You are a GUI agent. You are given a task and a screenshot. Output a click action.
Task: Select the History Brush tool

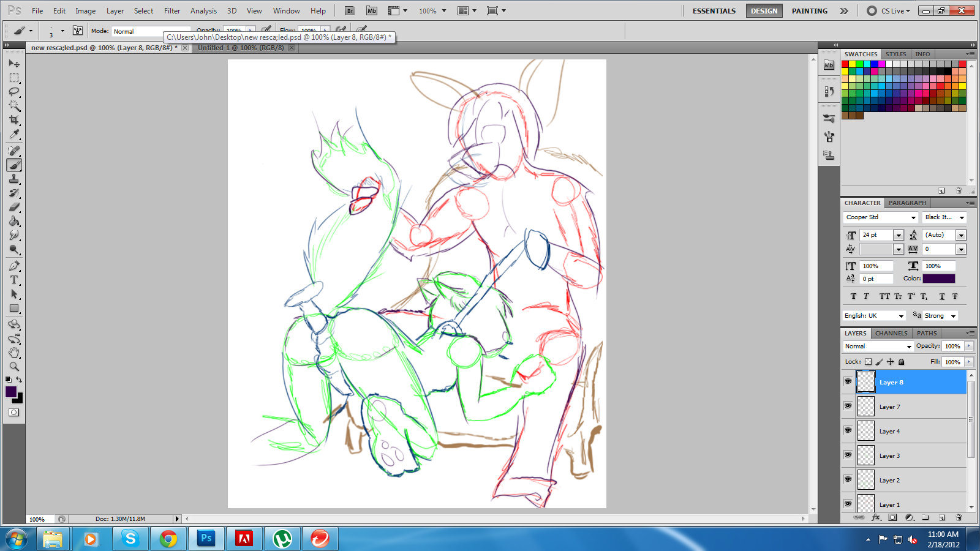click(x=14, y=193)
